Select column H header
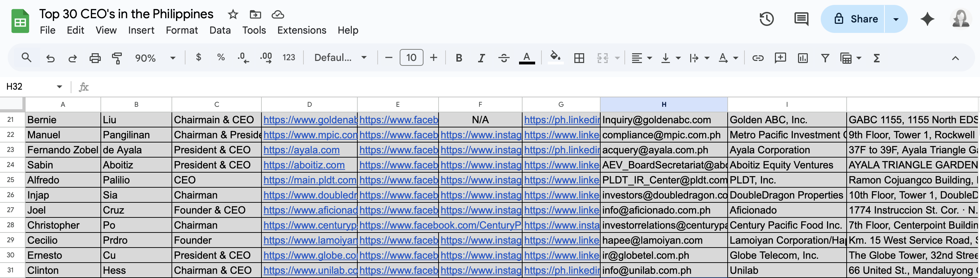Screen dimensions: 980x278 point(664,104)
